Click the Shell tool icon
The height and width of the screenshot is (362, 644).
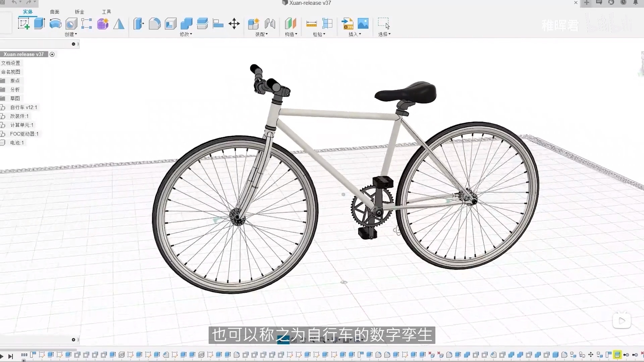170,24
